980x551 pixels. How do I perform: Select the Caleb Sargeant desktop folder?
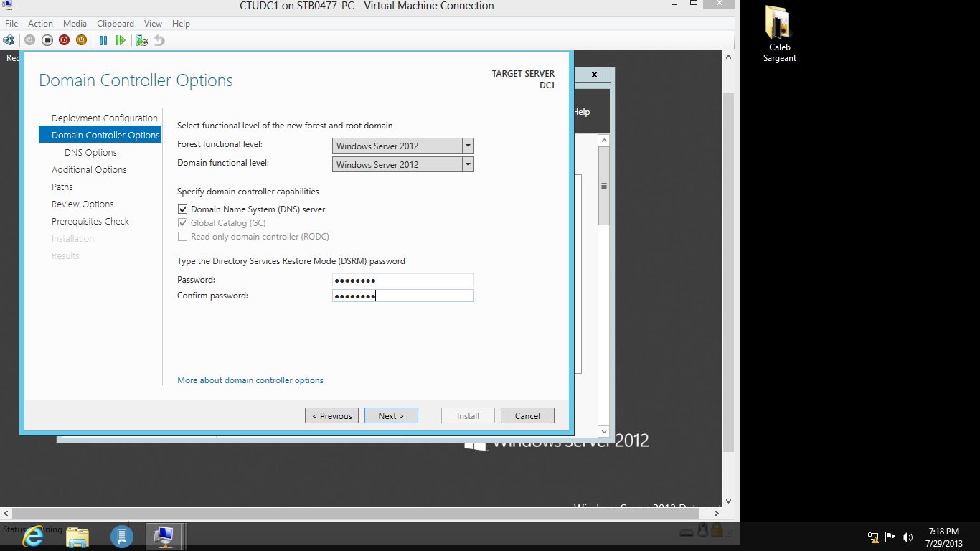[x=779, y=34]
